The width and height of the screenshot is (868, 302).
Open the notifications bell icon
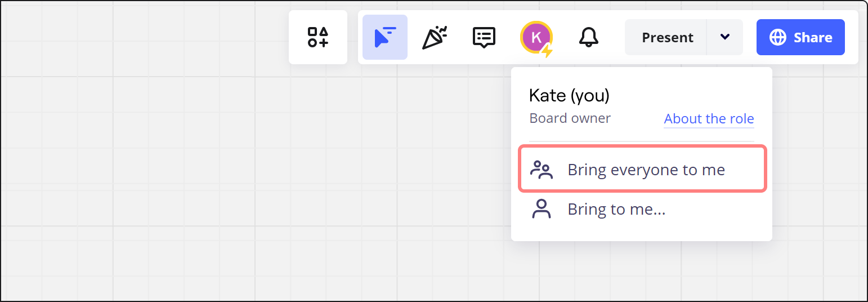(588, 37)
